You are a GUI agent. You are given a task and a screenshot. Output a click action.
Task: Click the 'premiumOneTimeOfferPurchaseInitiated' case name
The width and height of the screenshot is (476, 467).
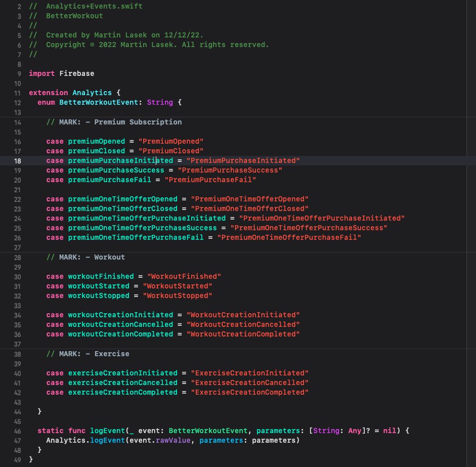[147, 218]
